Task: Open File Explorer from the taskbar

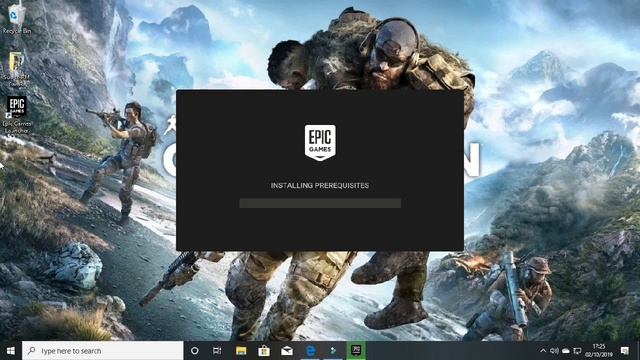Action: point(241,351)
